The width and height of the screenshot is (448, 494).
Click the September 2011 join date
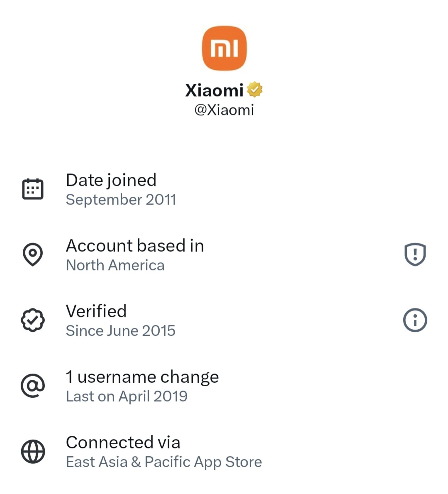point(121,199)
